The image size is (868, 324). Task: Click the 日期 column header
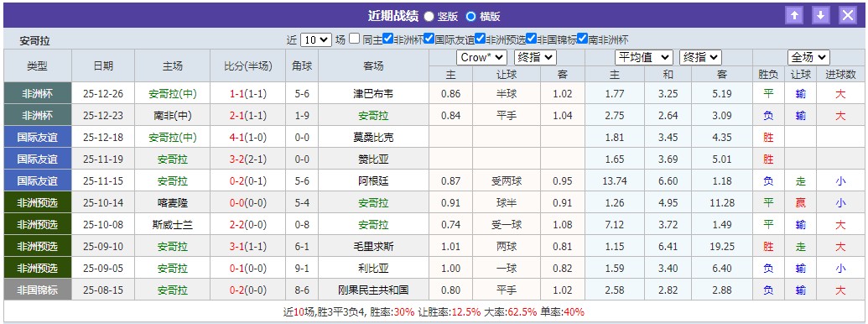point(103,66)
